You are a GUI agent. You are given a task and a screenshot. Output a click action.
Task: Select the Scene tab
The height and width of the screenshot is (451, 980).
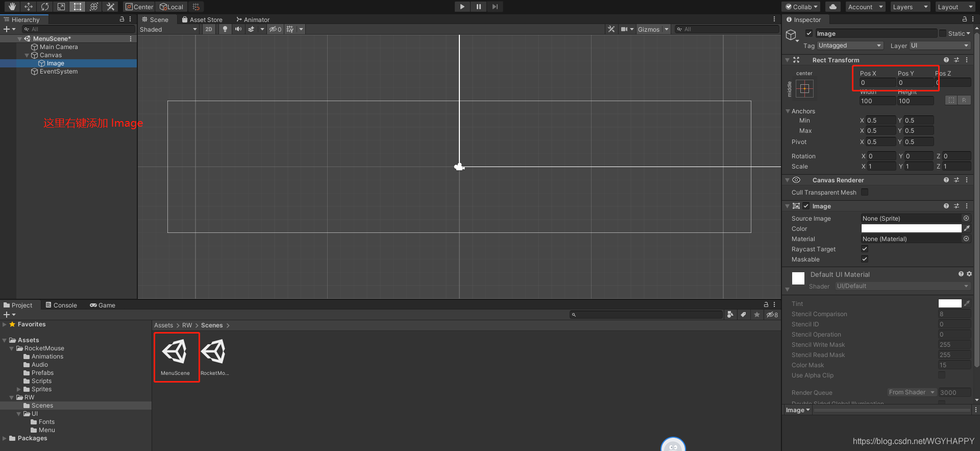(x=155, y=19)
